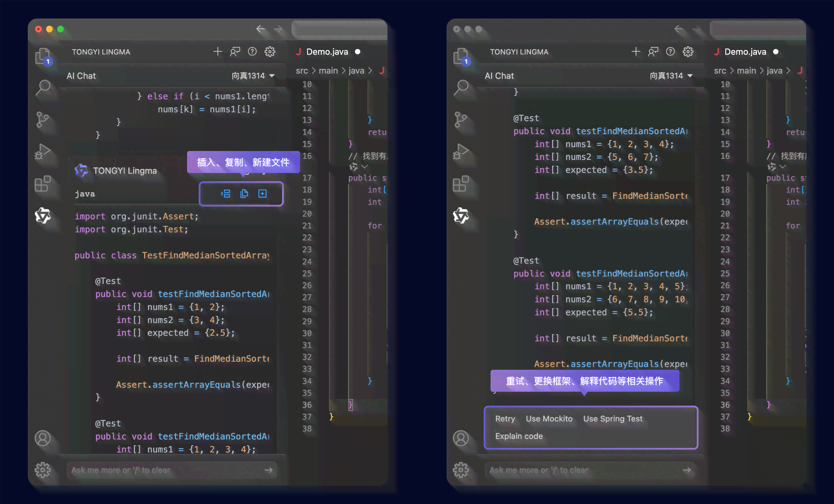Viewport: 834px width, 504px height.
Task: Select main breadcrumb in left window
Action: (328, 71)
